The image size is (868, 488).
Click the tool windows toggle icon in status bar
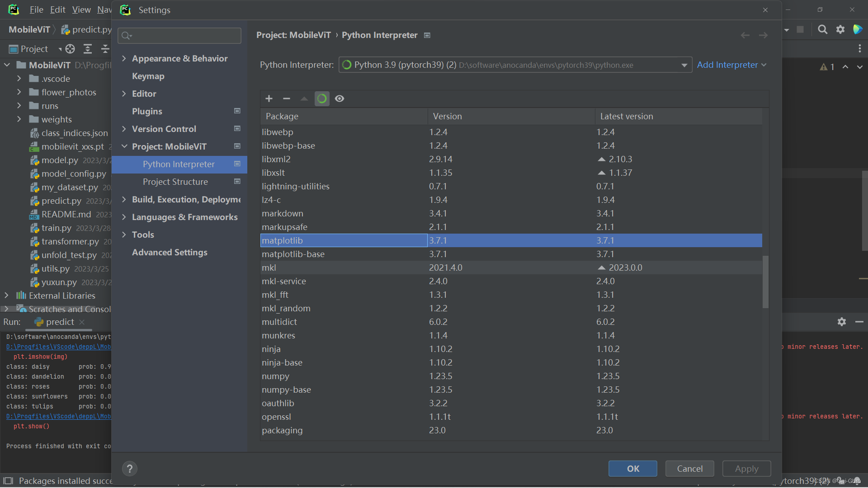(x=8, y=481)
